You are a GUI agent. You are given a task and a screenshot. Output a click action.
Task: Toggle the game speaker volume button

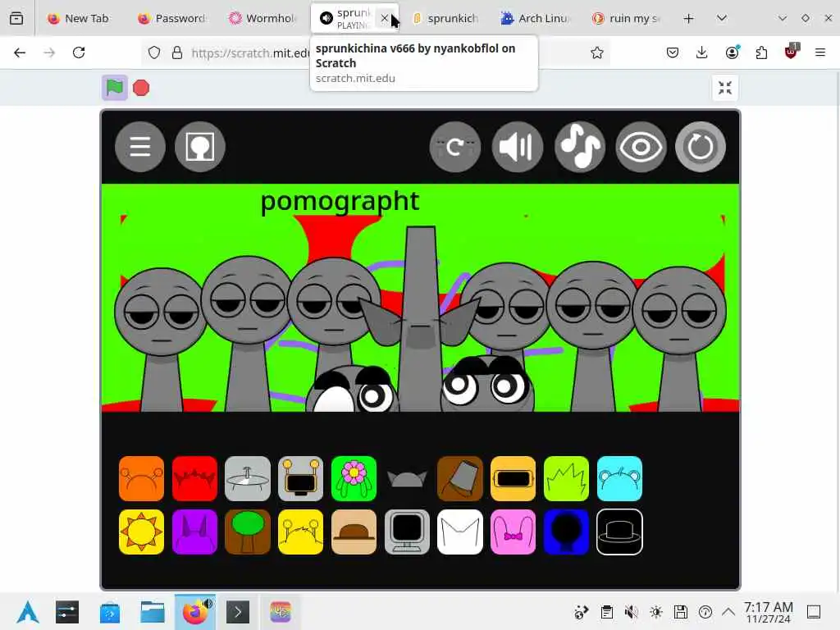click(517, 147)
